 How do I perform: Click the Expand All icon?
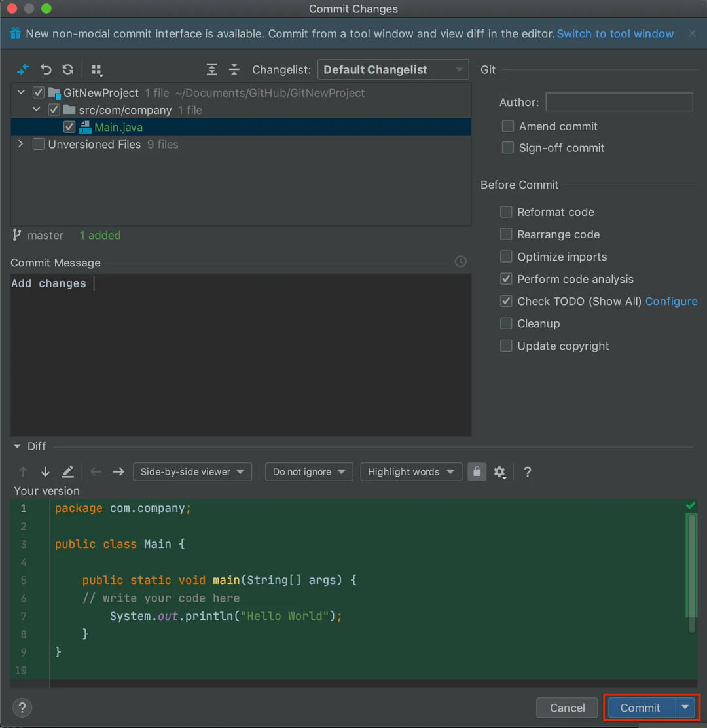click(211, 69)
